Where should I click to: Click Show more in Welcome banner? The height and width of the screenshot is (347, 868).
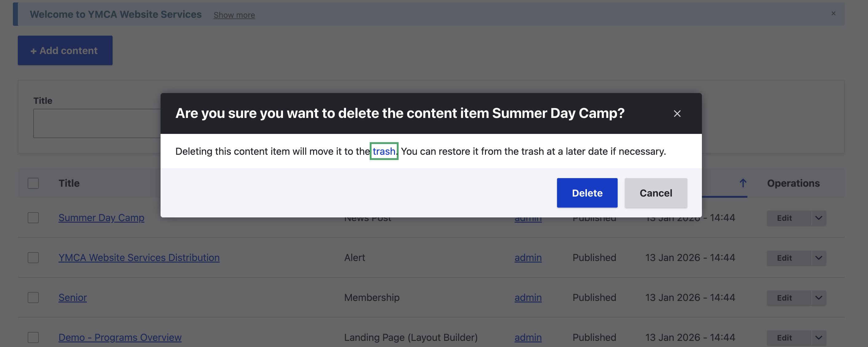click(x=234, y=15)
